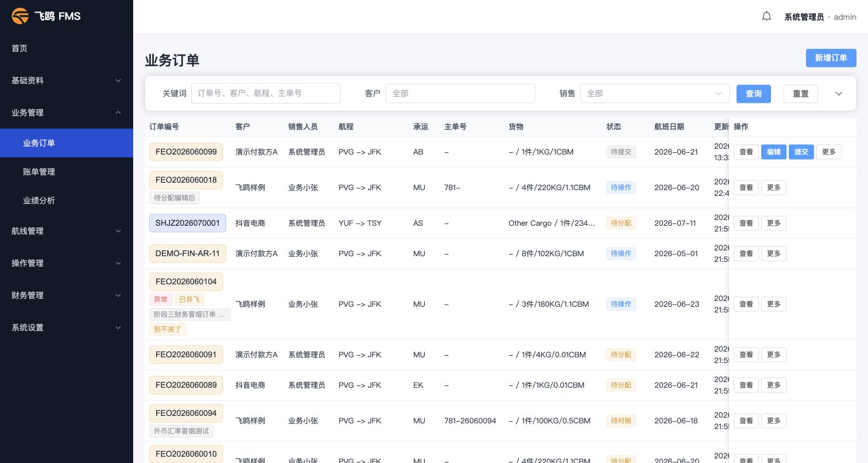Open 更多 for order FEO2026060091
The height and width of the screenshot is (463, 868).
(773, 355)
